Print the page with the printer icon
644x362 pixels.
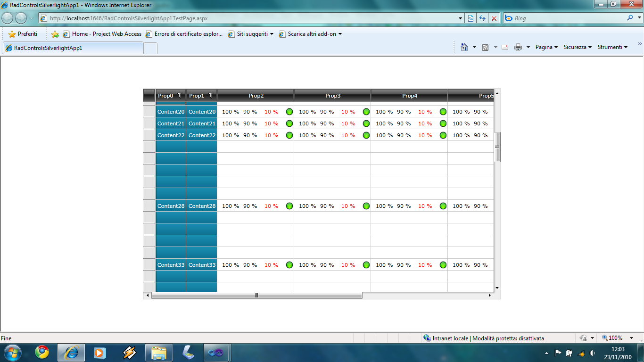(x=518, y=47)
